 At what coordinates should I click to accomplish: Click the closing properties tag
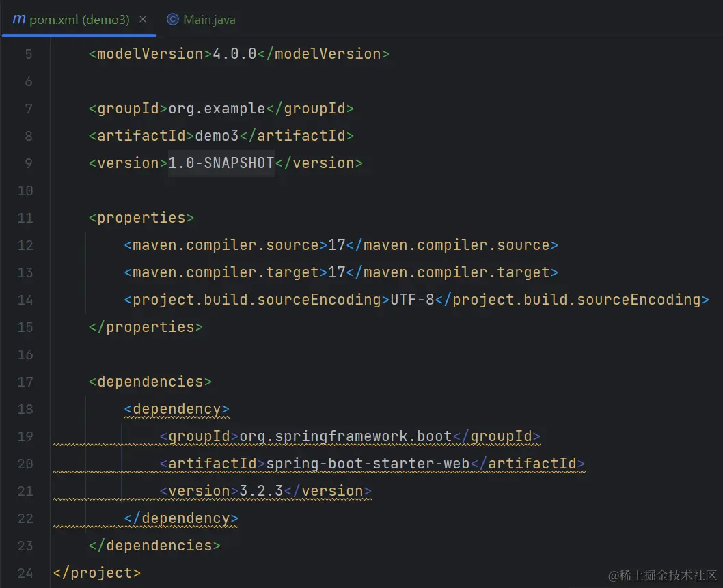point(146,327)
